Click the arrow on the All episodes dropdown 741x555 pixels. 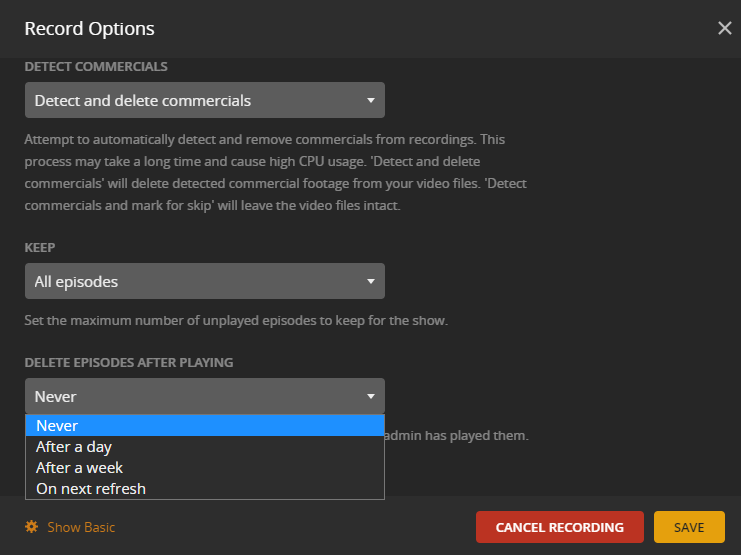coord(370,282)
